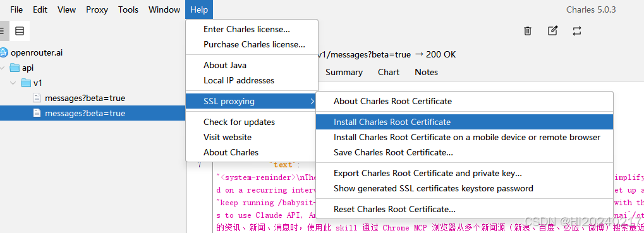Choose Reset Charles Root Certificate...
Screen dimensions: 644x233
465,209
